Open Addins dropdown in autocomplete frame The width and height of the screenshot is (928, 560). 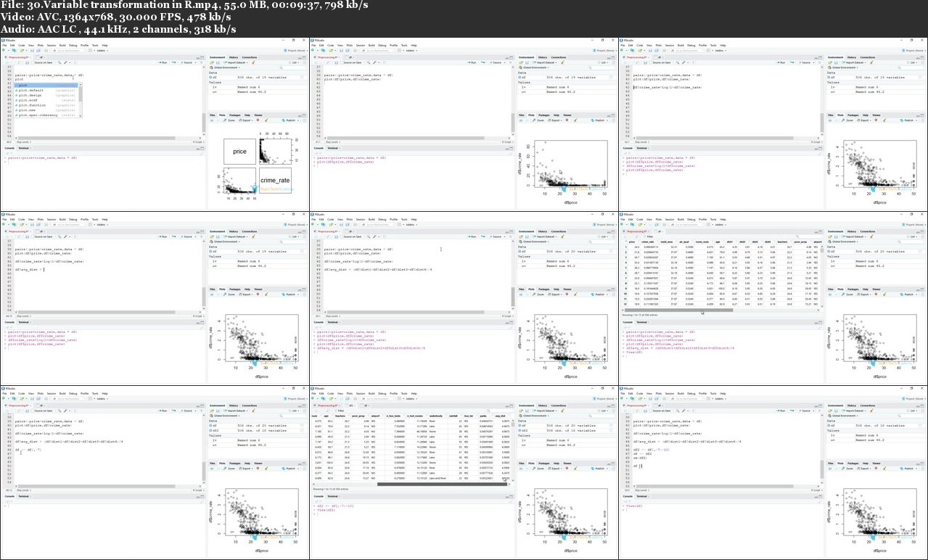point(102,51)
